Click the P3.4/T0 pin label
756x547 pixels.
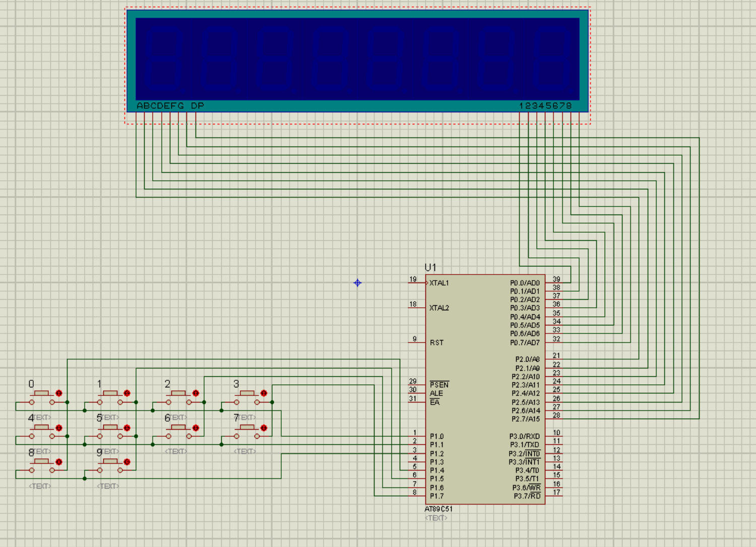[527, 470]
